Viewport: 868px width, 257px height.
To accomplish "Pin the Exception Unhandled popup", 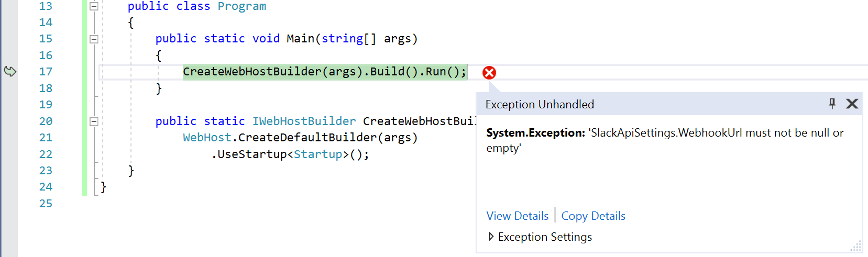I will click(x=832, y=104).
